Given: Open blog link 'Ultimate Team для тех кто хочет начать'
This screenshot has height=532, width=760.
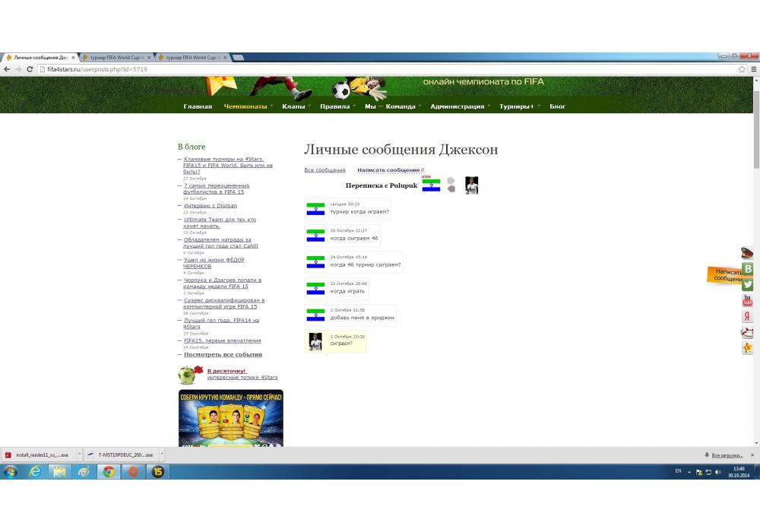Looking at the screenshot, I should point(220,223).
